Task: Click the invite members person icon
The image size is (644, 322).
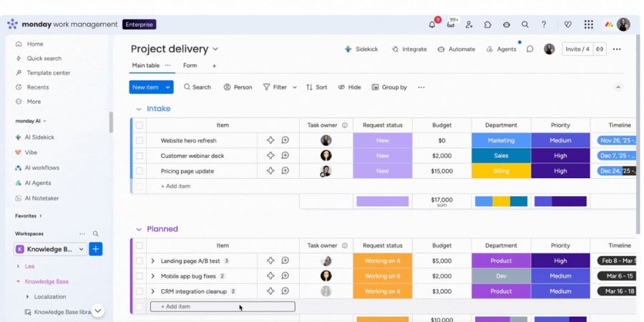Action: coord(469,24)
